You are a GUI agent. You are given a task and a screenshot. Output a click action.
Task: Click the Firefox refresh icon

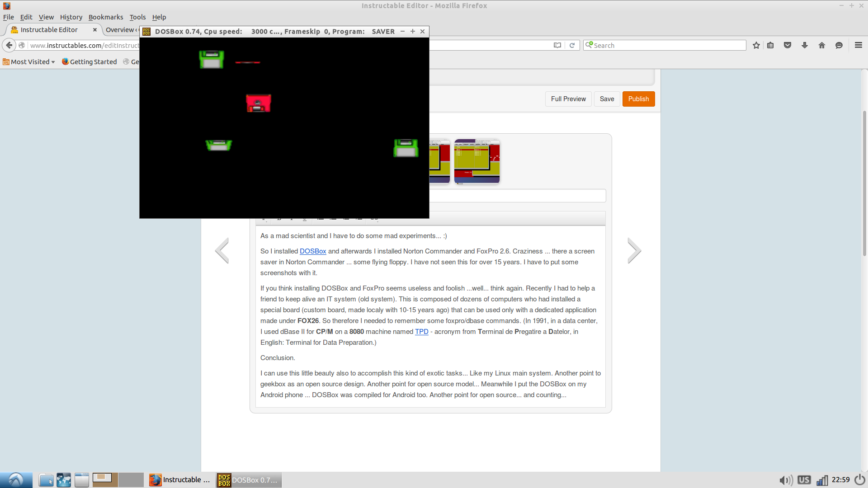point(572,45)
